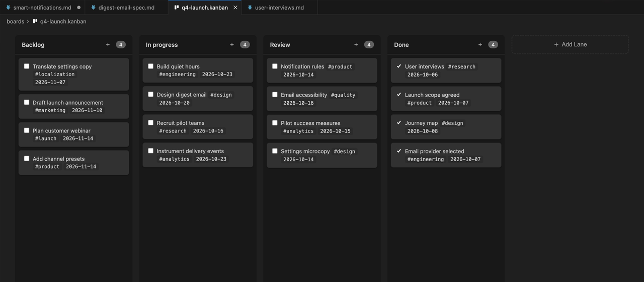Viewport: 644px width, 282px height.
Task: Click the #research tag on Recruit pilot teams
Action: tap(173, 131)
